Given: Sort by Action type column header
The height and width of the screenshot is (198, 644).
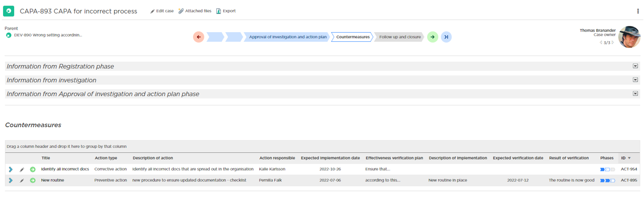Looking at the screenshot, I should tap(106, 158).
